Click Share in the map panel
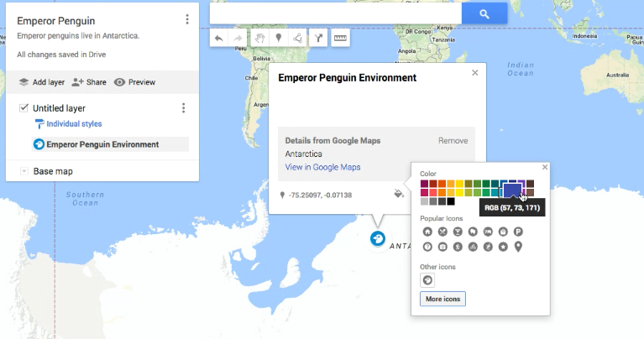Screen dimensions: 644x339 point(89,82)
